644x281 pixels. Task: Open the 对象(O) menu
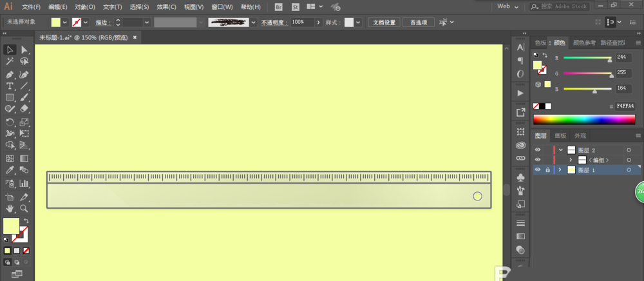point(85,7)
